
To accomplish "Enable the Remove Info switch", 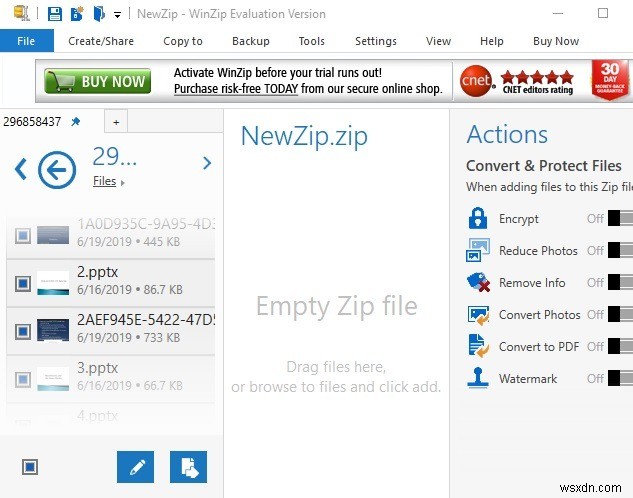I will pyautogui.click(x=619, y=283).
